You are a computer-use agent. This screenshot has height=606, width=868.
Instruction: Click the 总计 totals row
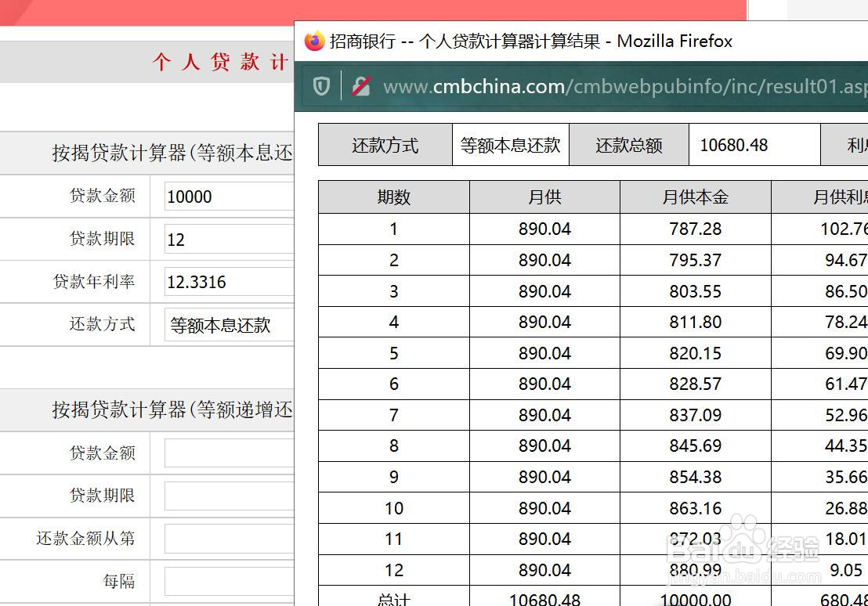[393, 597]
